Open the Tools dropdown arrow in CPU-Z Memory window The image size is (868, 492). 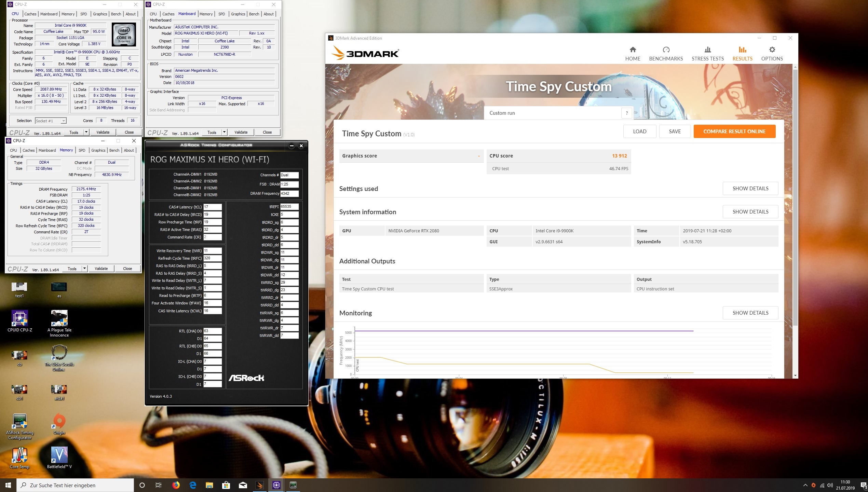[x=84, y=269]
